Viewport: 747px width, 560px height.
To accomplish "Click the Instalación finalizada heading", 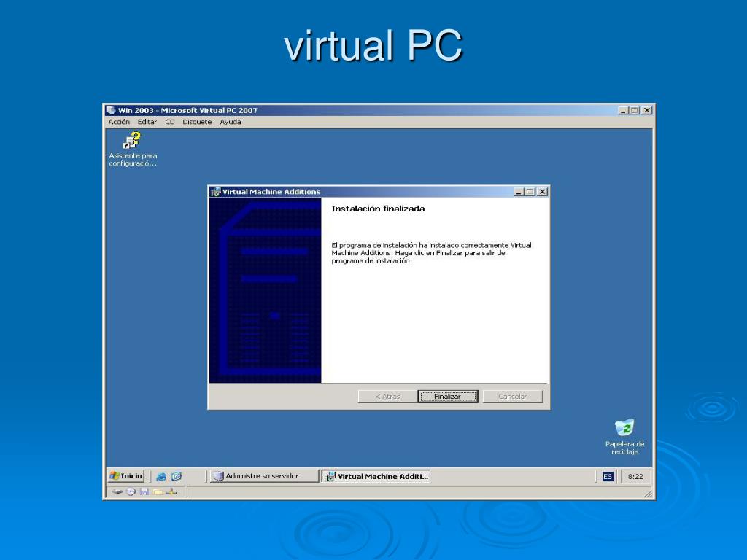I will point(378,209).
